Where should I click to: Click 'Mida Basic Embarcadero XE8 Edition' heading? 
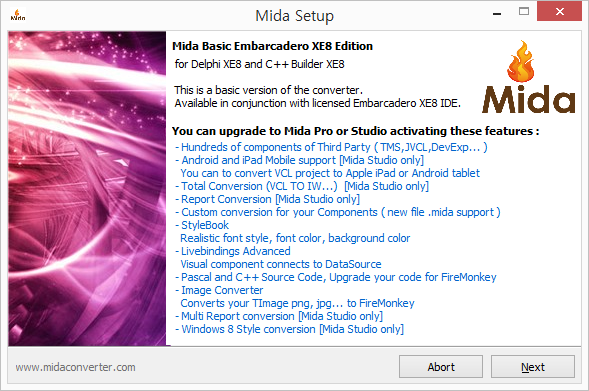pyautogui.click(x=272, y=46)
